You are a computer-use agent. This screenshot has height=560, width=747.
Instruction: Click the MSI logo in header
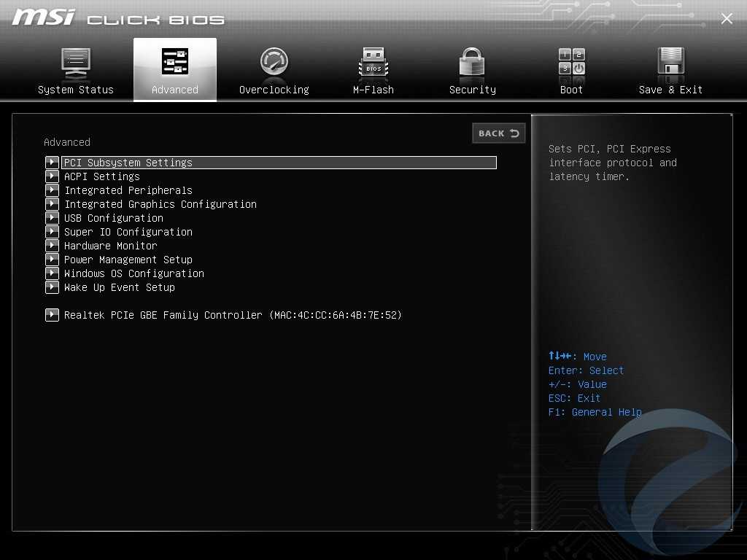tap(44, 17)
